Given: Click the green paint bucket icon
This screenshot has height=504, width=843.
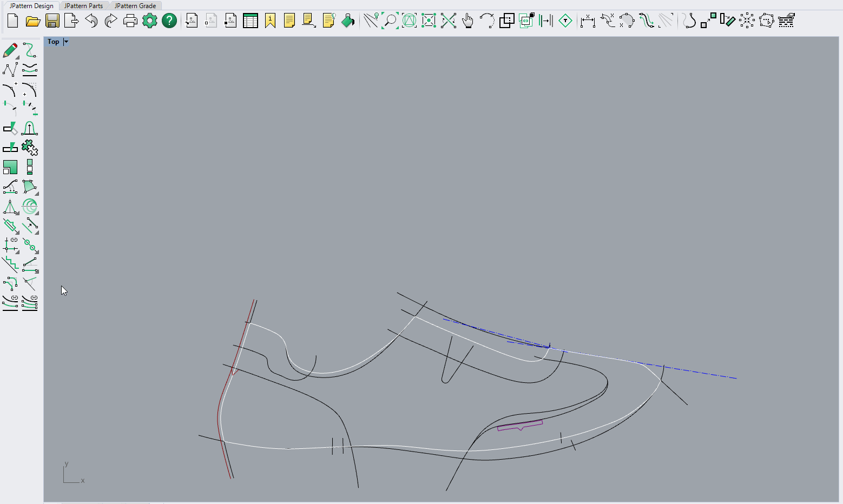Looking at the screenshot, I should point(348,21).
